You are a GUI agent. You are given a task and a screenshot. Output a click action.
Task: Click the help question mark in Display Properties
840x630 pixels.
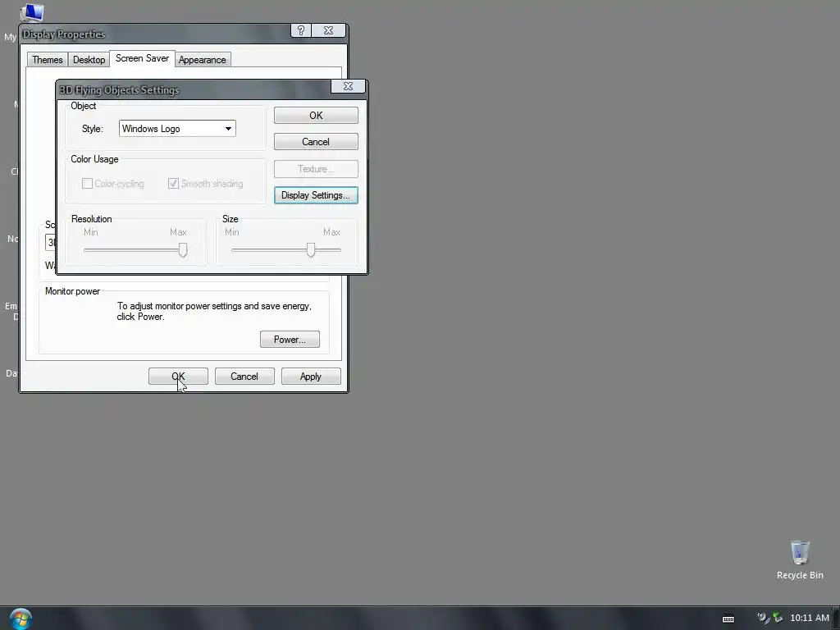[x=300, y=30]
